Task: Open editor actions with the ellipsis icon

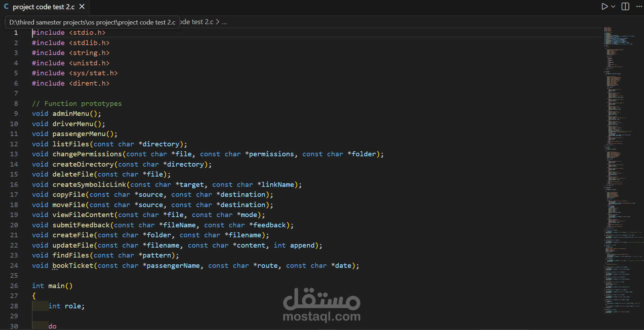Action: point(638,6)
